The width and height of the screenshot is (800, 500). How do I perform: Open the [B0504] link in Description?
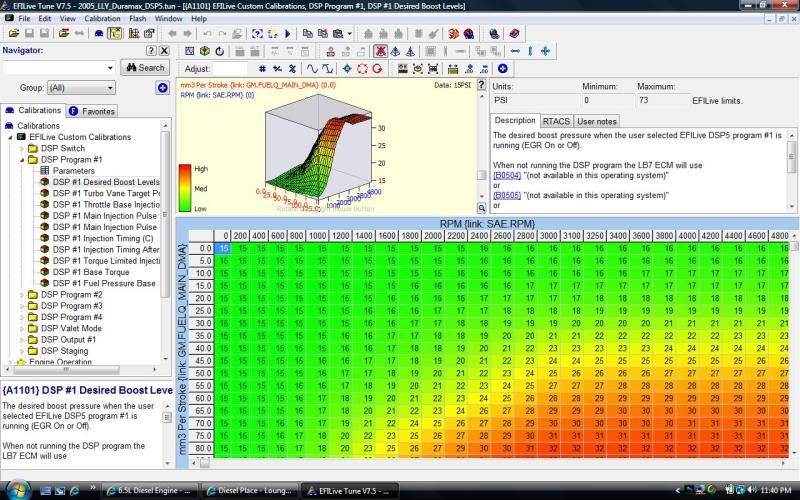[507, 176]
